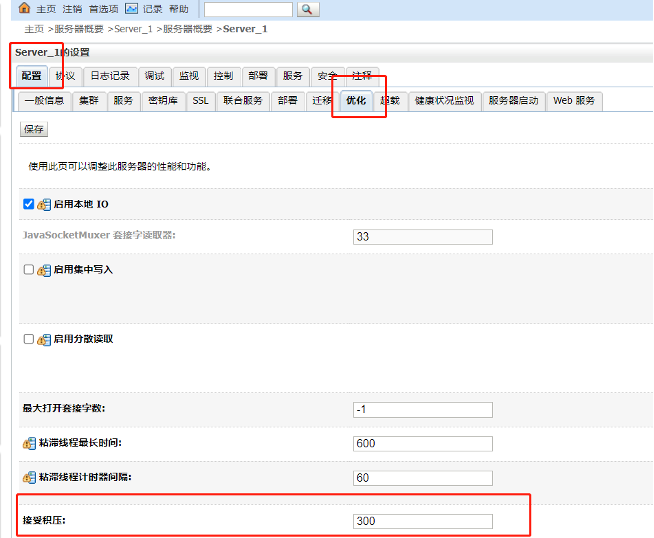This screenshot has width=654, height=538.
Task: Click the search text box in toolbar
Action: (x=248, y=9)
